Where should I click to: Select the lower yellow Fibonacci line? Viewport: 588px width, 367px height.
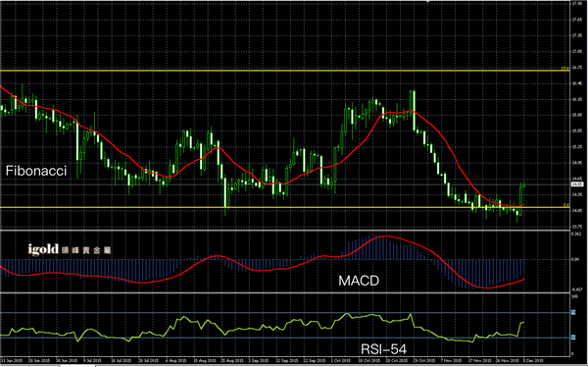tap(285, 207)
